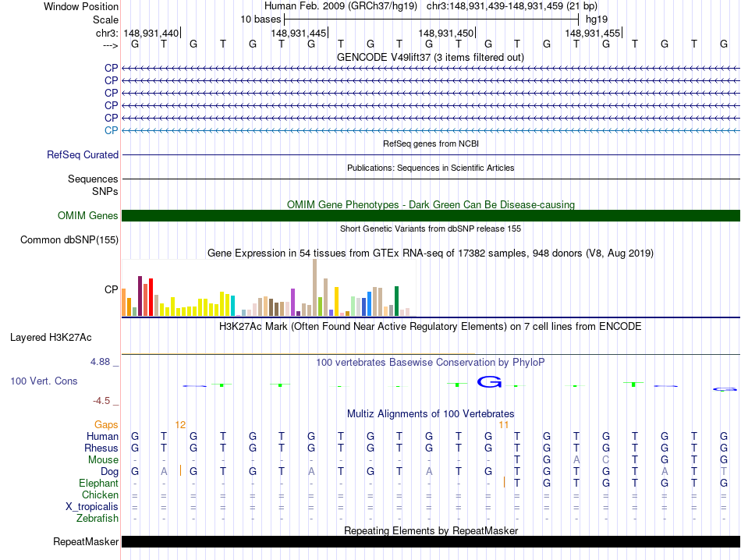Image resolution: width=741 pixels, height=560 pixels.
Task: Click the tallest tan bar in GTEx chart
Action: point(315,287)
